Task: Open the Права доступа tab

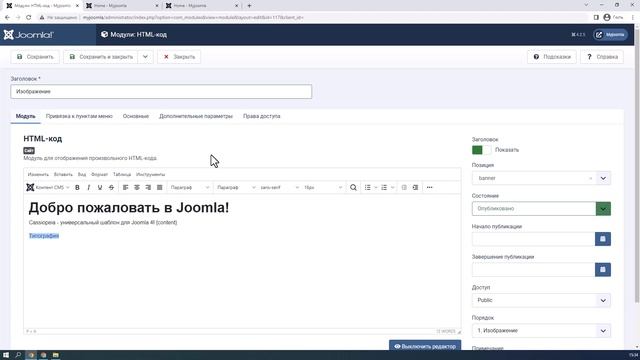Action: point(262,116)
